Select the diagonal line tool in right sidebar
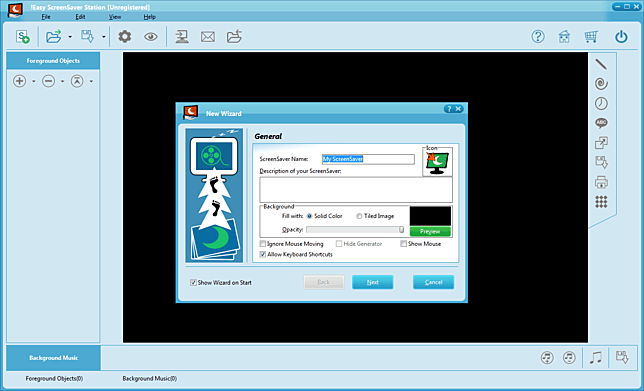This screenshot has height=391, width=644. click(601, 64)
